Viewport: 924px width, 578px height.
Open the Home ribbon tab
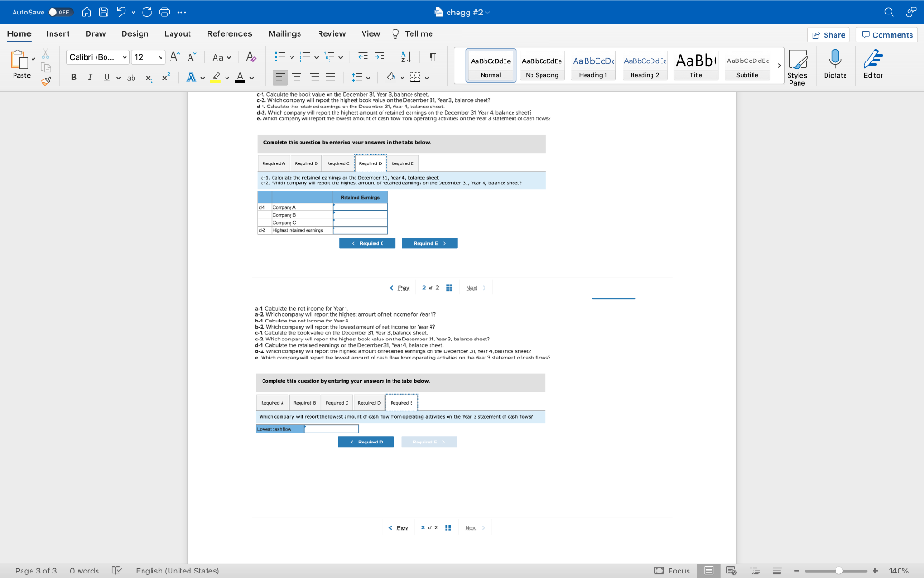coord(19,33)
